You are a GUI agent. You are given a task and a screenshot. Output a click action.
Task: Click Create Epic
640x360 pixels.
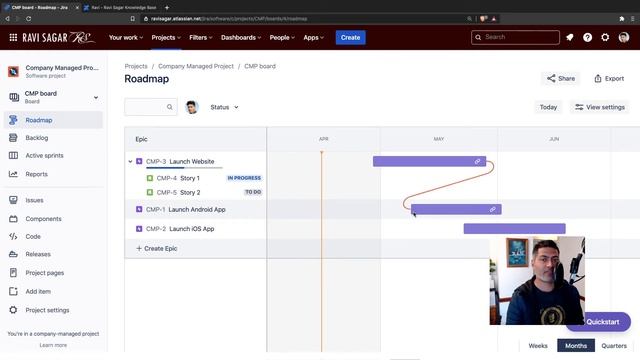tap(156, 249)
